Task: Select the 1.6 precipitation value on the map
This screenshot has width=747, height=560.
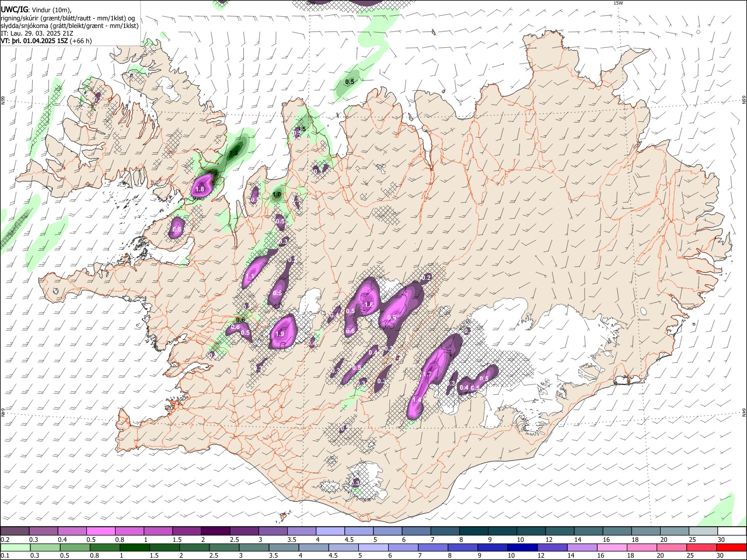Action: click(x=369, y=304)
